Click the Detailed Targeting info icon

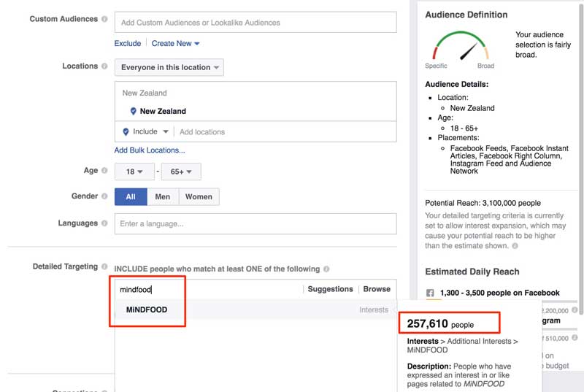coord(104,266)
